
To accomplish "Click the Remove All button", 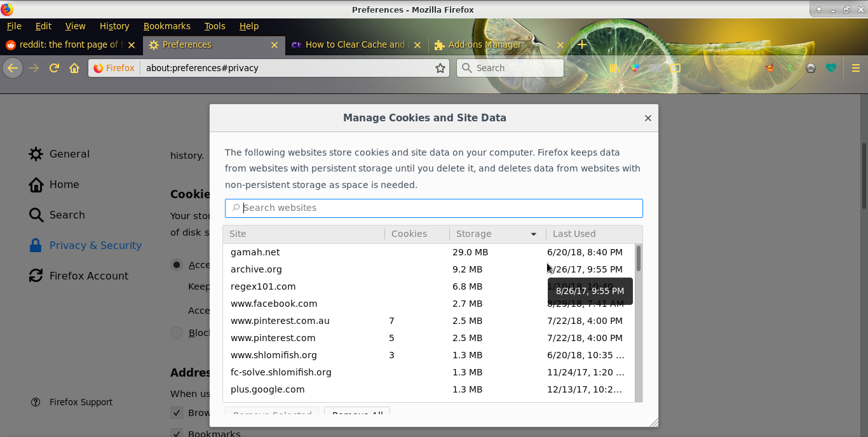I will pyautogui.click(x=357, y=412).
